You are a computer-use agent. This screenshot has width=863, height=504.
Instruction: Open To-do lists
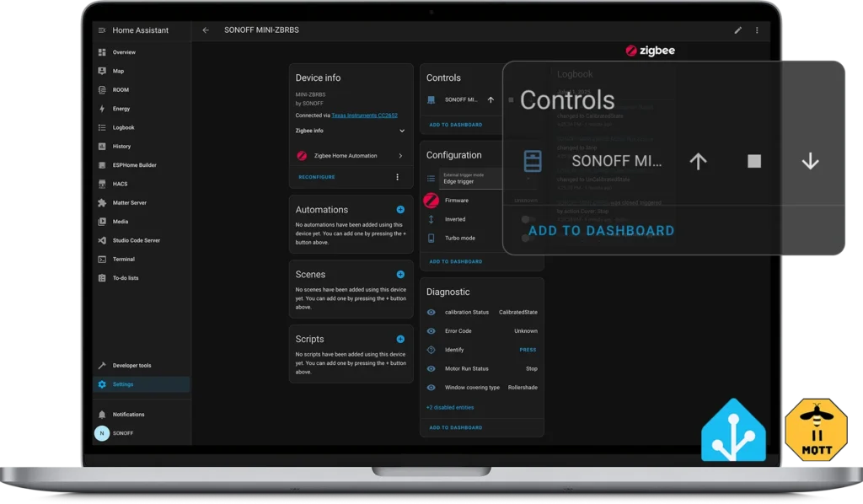tap(141, 278)
